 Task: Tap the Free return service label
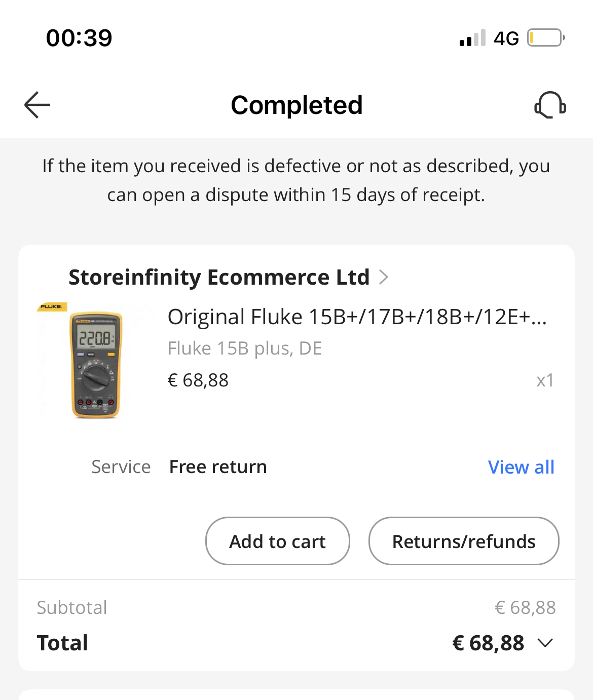point(218,467)
